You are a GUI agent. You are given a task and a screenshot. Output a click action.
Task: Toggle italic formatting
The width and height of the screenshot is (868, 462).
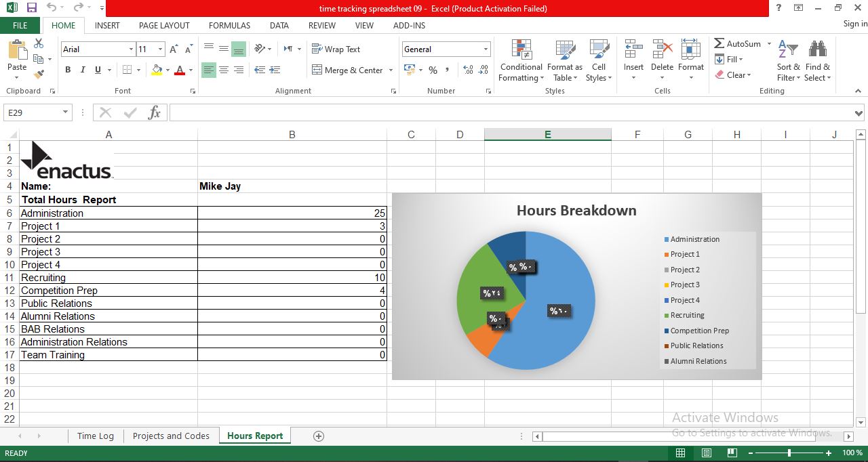point(81,70)
